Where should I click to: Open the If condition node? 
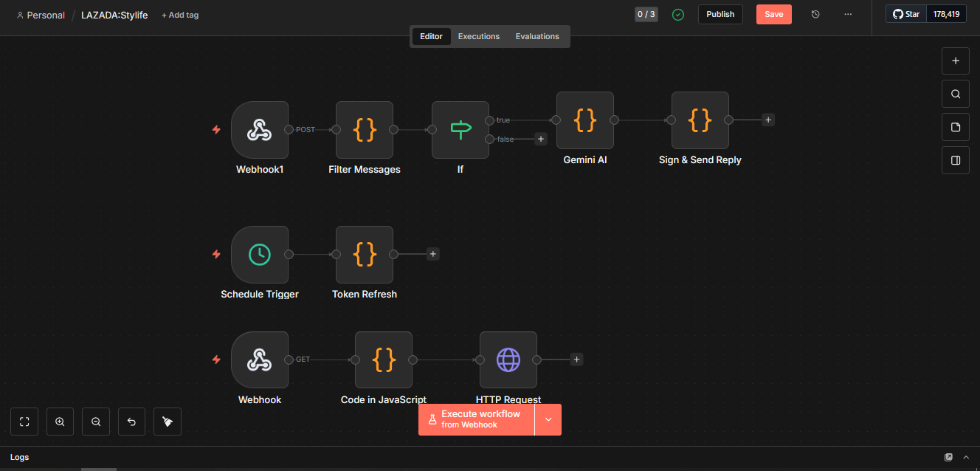(x=460, y=130)
